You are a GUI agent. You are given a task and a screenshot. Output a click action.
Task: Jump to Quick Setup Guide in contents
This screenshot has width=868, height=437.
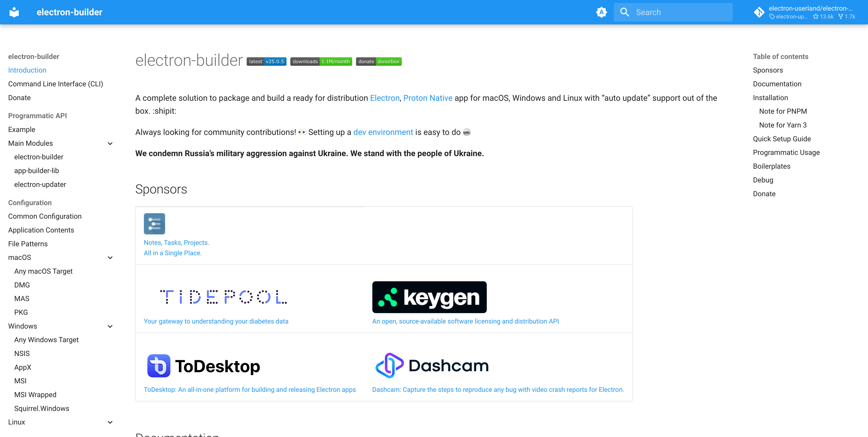782,139
